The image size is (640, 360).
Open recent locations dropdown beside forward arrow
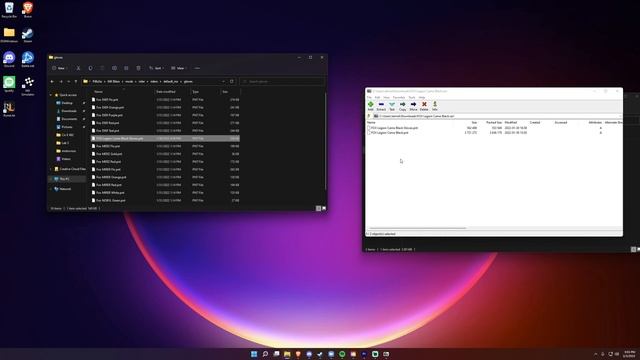coord(68,82)
